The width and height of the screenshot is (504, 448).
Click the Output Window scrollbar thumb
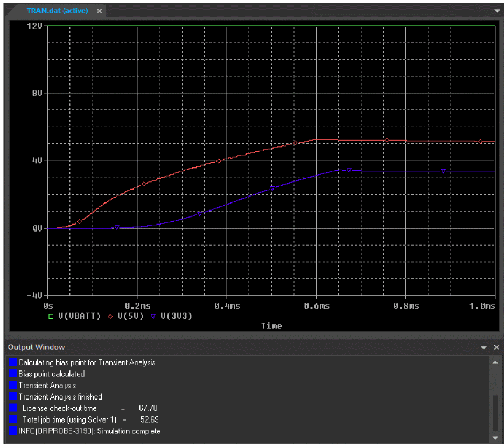pyautogui.click(x=495, y=412)
